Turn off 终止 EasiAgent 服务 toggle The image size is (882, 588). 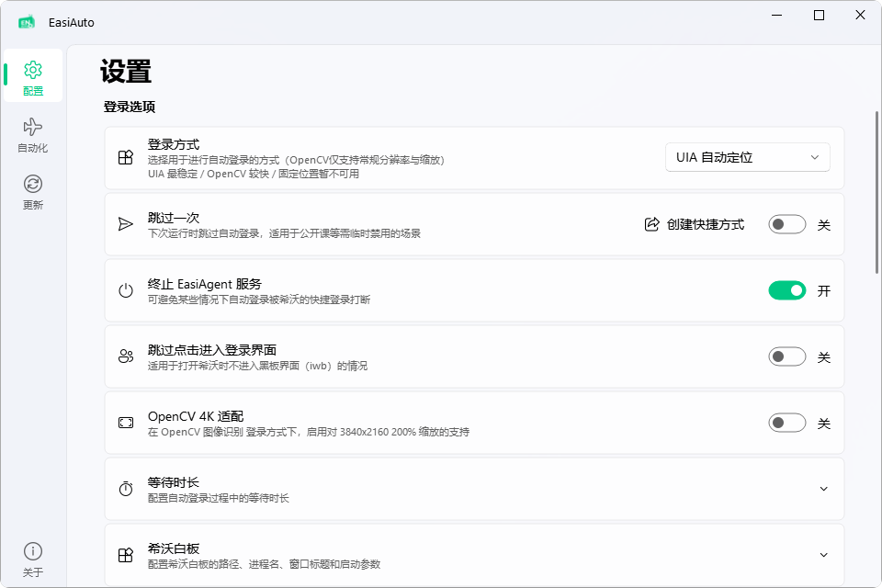click(786, 290)
